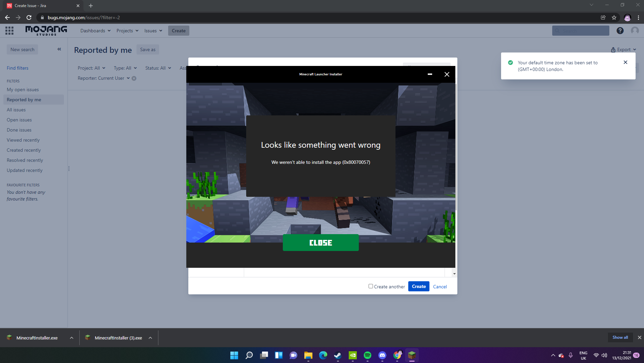Expand options for MinecraftInstaller (3).exe download
The image size is (644, 363).
point(150,338)
